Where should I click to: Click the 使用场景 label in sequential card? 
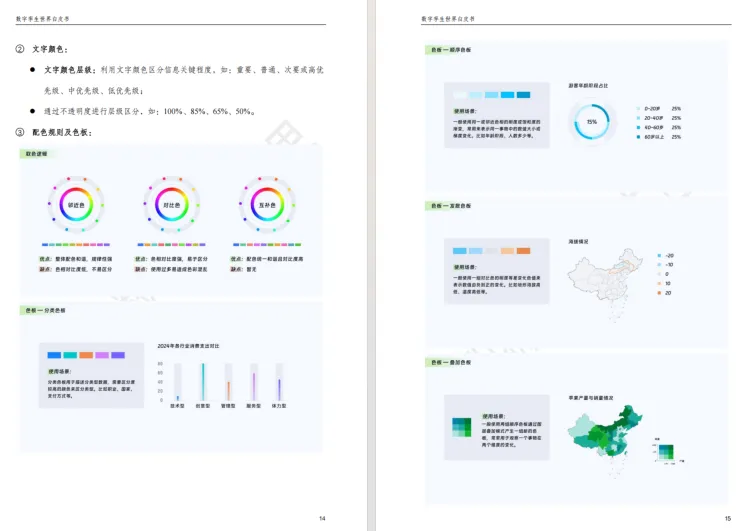pos(465,111)
